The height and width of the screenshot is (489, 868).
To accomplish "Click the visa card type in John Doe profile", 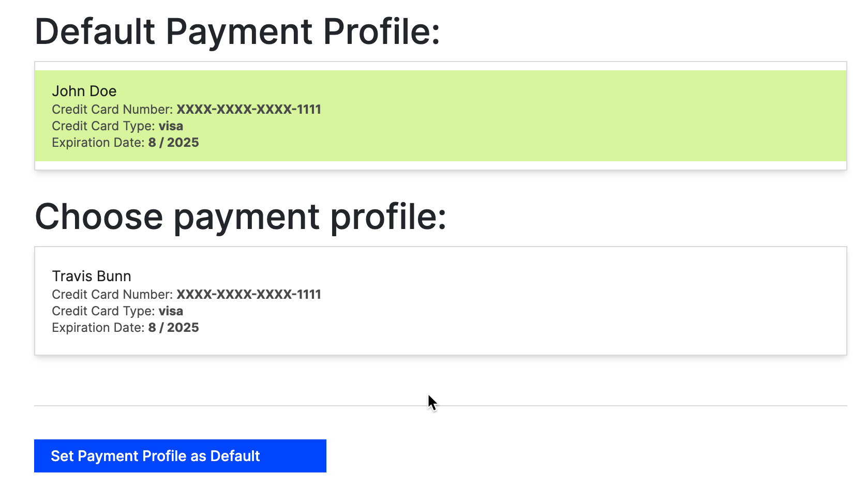I will [171, 126].
